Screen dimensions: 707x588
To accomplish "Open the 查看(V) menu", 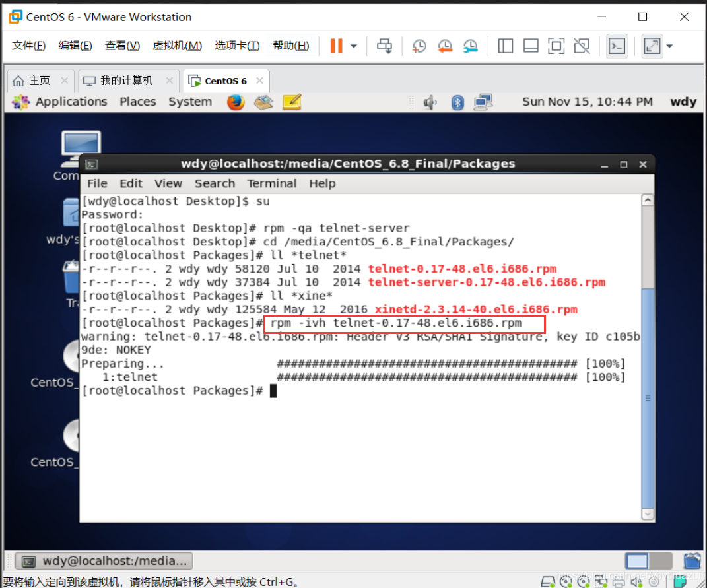I will pyautogui.click(x=122, y=46).
